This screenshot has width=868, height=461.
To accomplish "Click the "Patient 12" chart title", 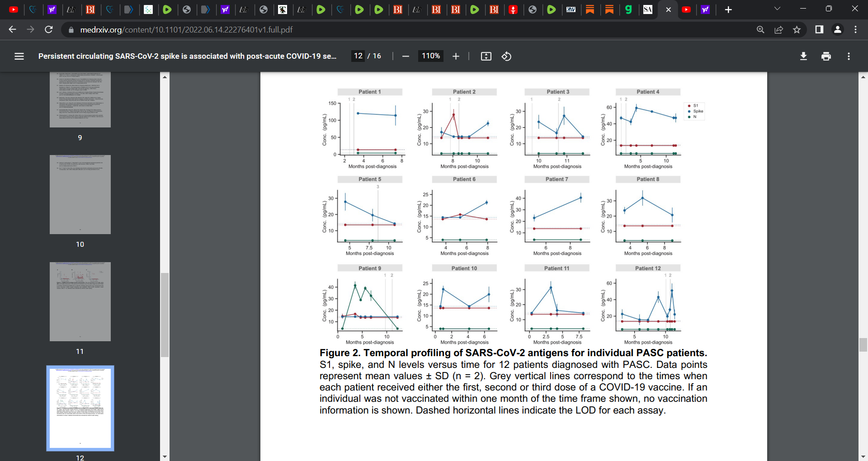I will [648, 268].
